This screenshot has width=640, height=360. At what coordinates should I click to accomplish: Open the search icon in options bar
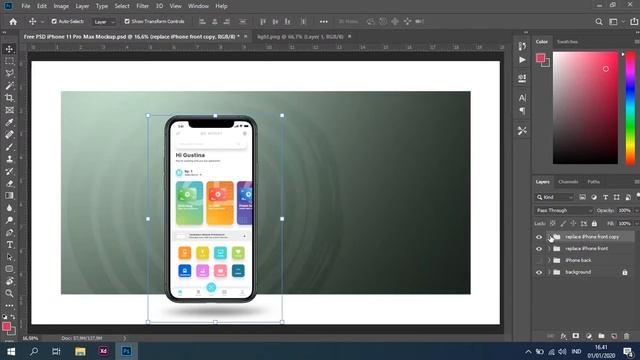pos(599,22)
